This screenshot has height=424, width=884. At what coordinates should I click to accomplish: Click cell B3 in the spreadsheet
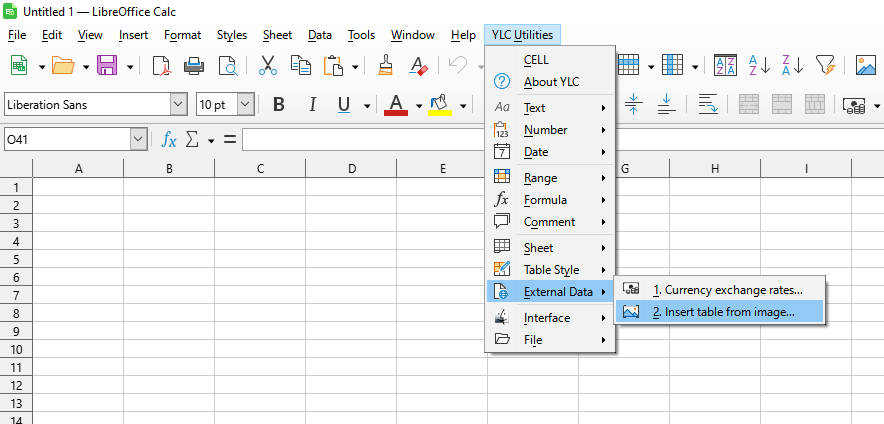click(x=169, y=223)
